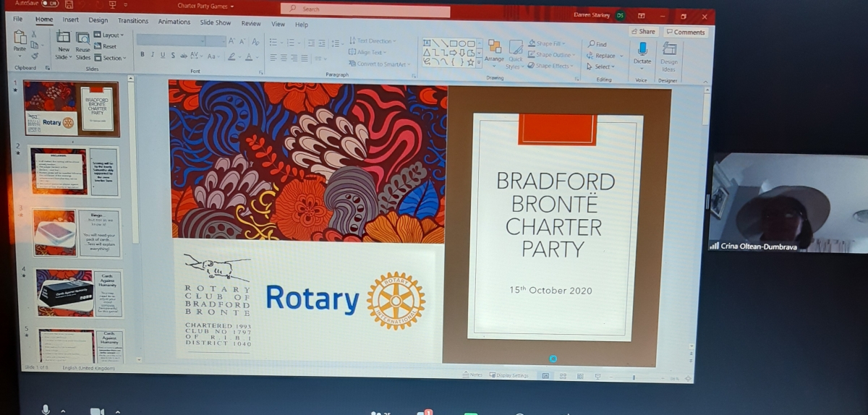Select slide 3 thumbnail in slide panel
The width and height of the screenshot is (868, 415).
[x=75, y=234]
